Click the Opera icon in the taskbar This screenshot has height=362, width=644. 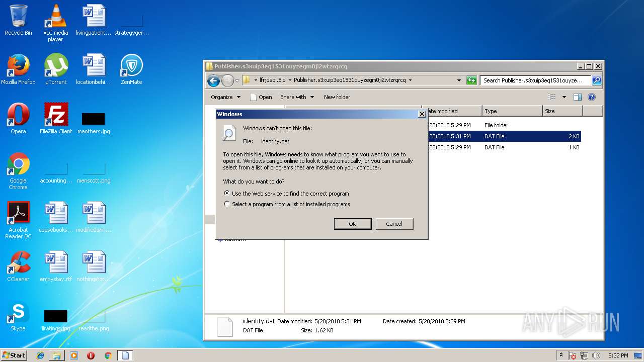(91, 355)
